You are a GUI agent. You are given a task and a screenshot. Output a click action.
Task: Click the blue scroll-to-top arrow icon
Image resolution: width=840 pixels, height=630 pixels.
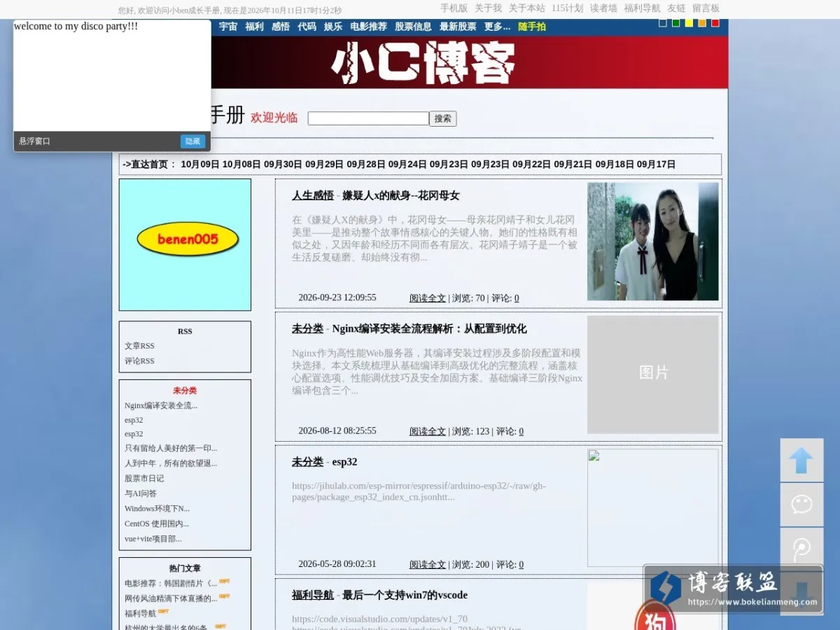[801, 460]
